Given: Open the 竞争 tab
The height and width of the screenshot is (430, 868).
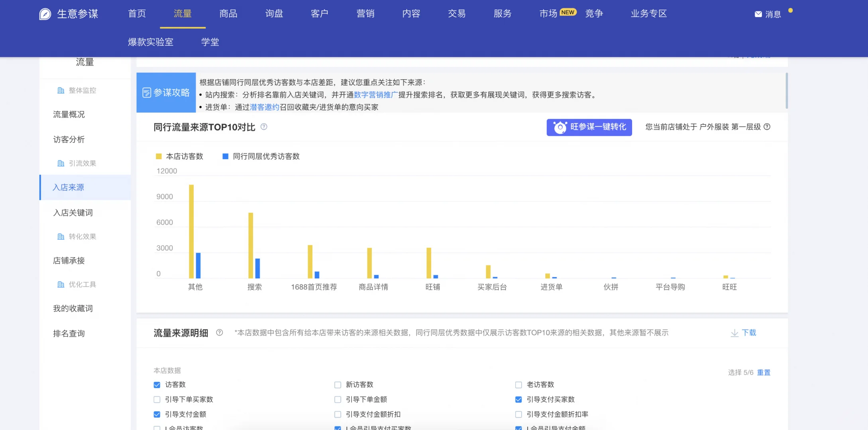Looking at the screenshot, I should pyautogui.click(x=594, y=14).
